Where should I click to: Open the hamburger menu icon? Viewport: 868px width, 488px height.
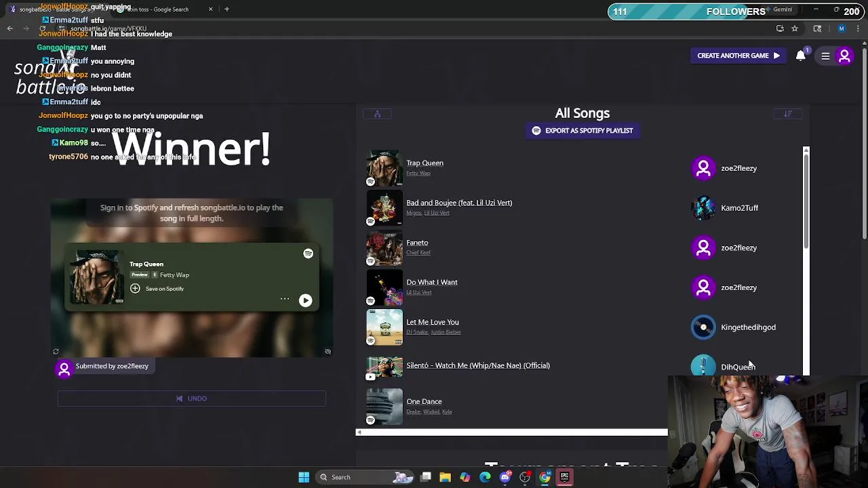coord(825,56)
